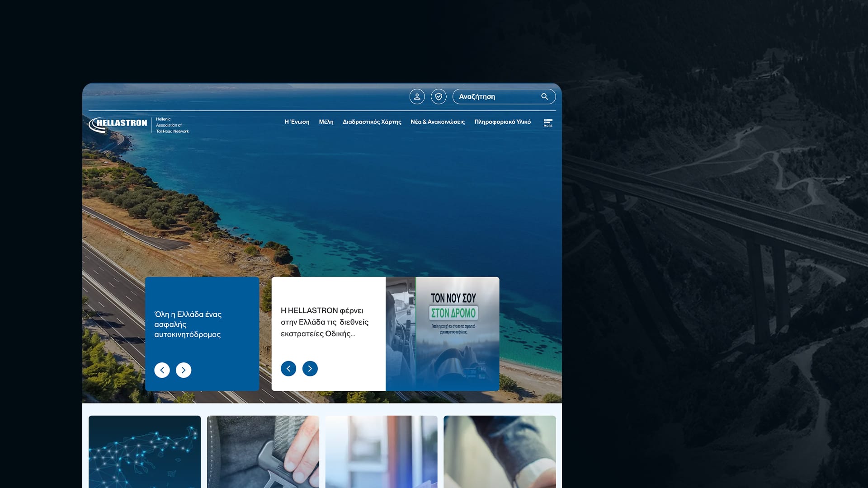
Task: Click the search magnifier icon
Action: (545, 97)
